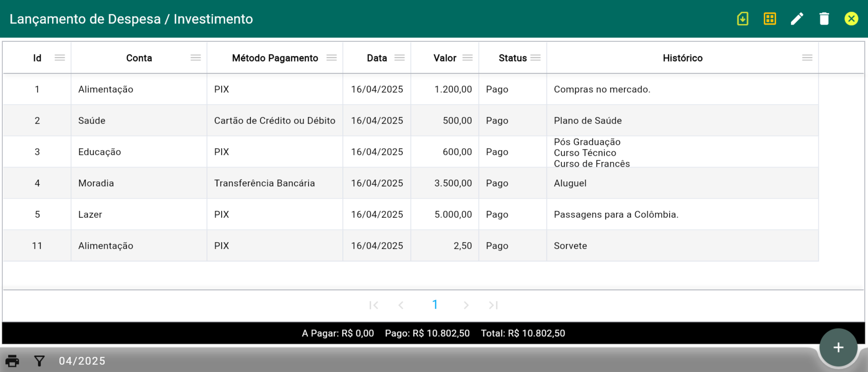Click the export/download file icon
This screenshot has width=868, height=372.
[x=743, y=19]
